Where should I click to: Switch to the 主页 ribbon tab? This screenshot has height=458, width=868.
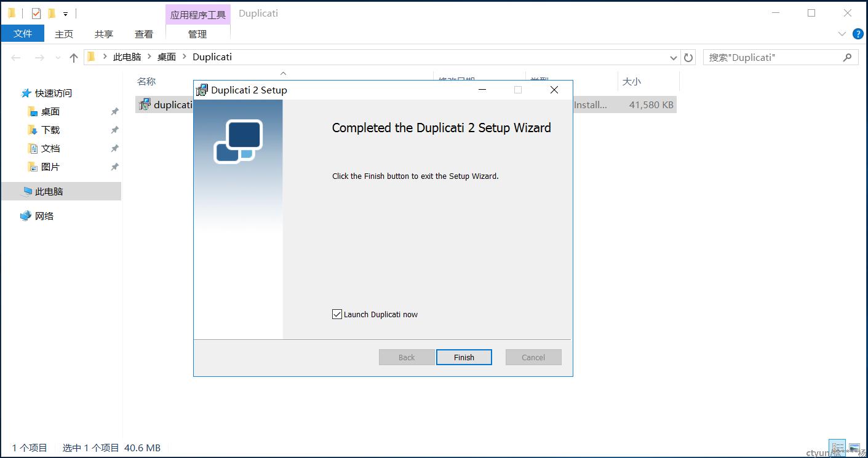click(64, 34)
